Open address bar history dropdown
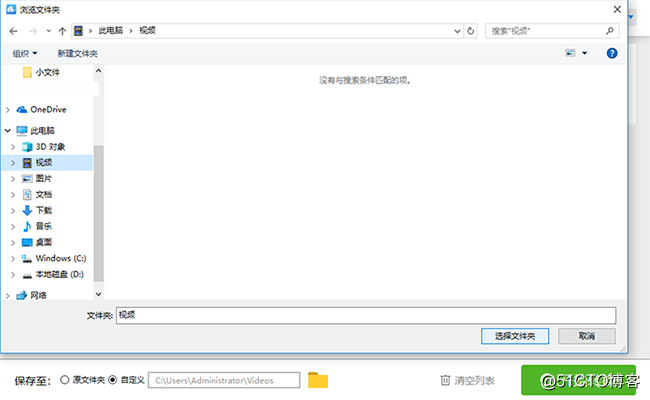This screenshot has height=400, width=650. click(457, 31)
